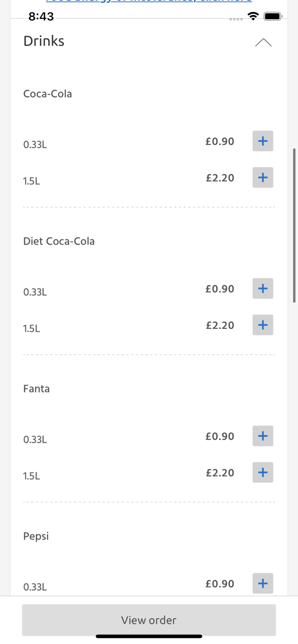
Task: Add Fanta 1.5L to order
Action: (x=263, y=473)
